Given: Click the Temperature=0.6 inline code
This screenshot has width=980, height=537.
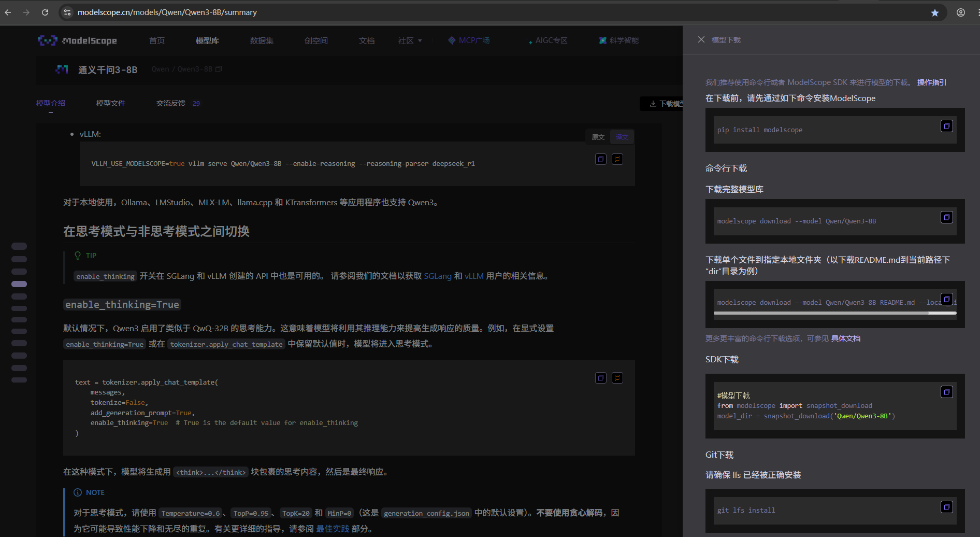Looking at the screenshot, I should [x=191, y=513].
